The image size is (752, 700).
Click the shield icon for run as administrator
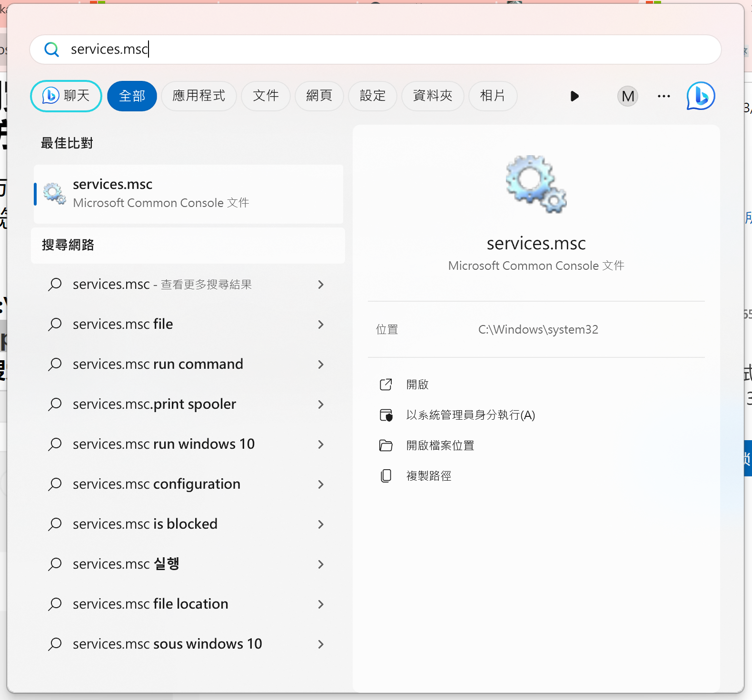pos(386,415)
